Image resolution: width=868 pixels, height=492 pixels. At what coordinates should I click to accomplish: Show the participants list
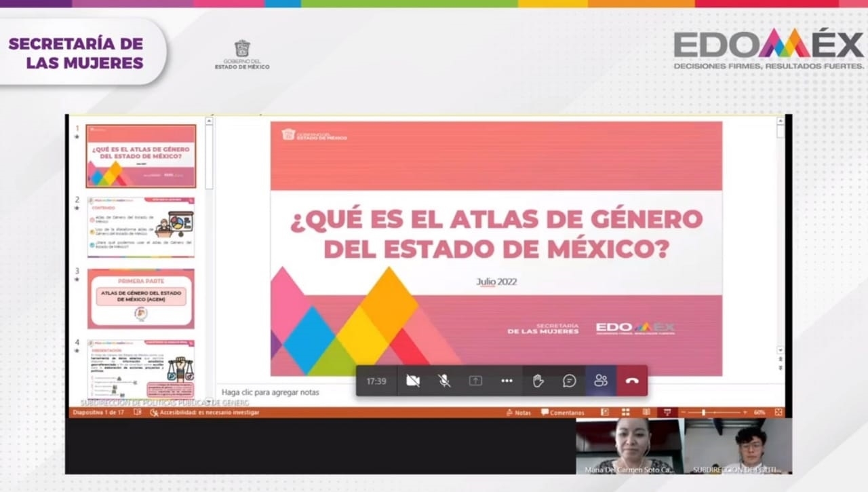click(601, 381)
